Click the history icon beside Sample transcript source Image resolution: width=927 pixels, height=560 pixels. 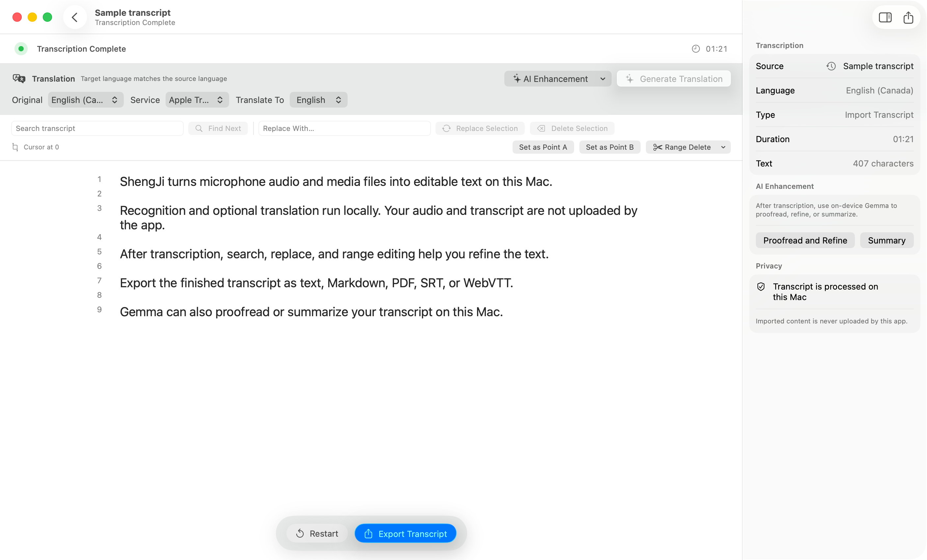[831, 66]
